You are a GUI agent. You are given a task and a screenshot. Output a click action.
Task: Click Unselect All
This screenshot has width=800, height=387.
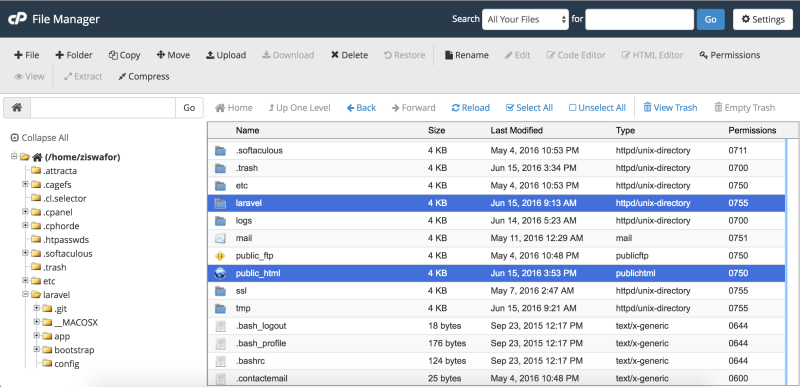click(x=597, y=108)
